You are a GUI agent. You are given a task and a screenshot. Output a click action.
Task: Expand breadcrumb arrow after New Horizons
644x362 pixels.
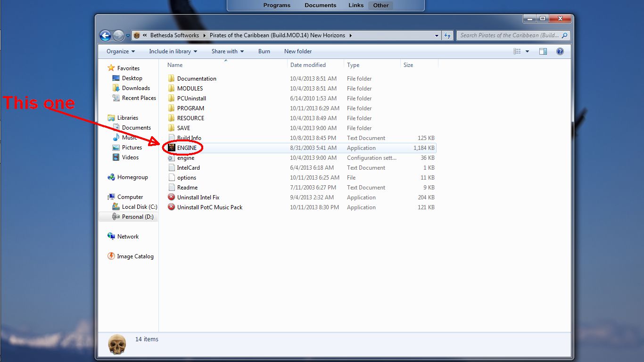click(351, 35)
